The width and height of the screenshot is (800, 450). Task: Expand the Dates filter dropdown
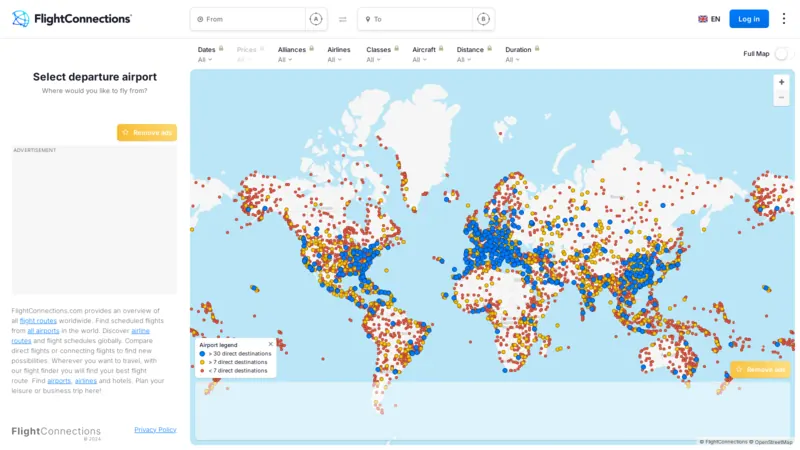click(205, 60)
